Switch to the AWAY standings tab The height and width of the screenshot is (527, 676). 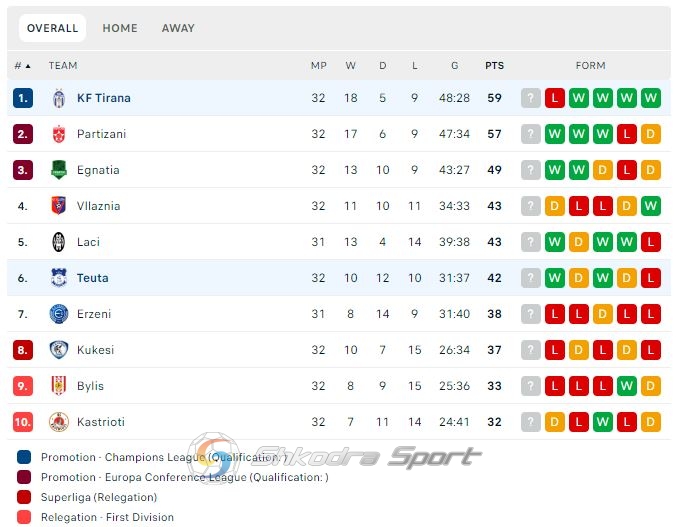pos(178,28)
